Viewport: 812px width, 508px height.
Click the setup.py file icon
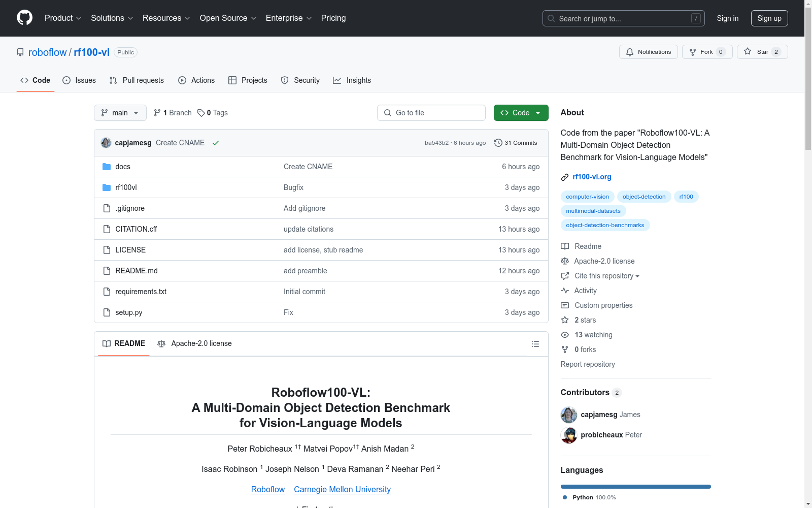107,312
